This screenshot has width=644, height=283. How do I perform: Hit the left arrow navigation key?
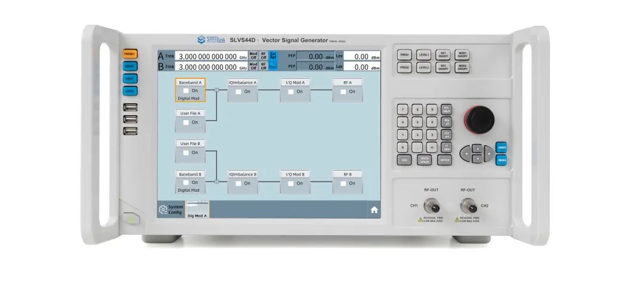(x=465, y=153)
